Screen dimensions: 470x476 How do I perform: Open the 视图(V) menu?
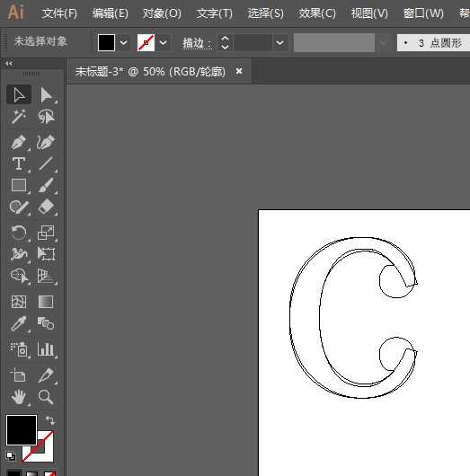coord(369,13)
